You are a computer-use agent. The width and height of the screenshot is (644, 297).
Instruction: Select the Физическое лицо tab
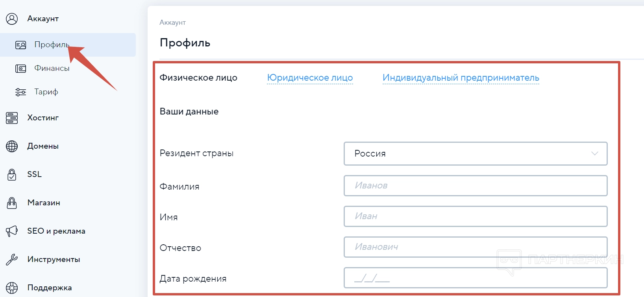click(x=198, y=78)
